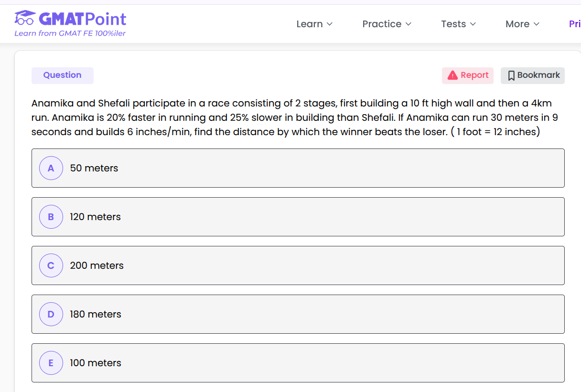The height and width of the screenshot is (392, 581).
Task: Choose option E circle
Action: click(51, 363)
